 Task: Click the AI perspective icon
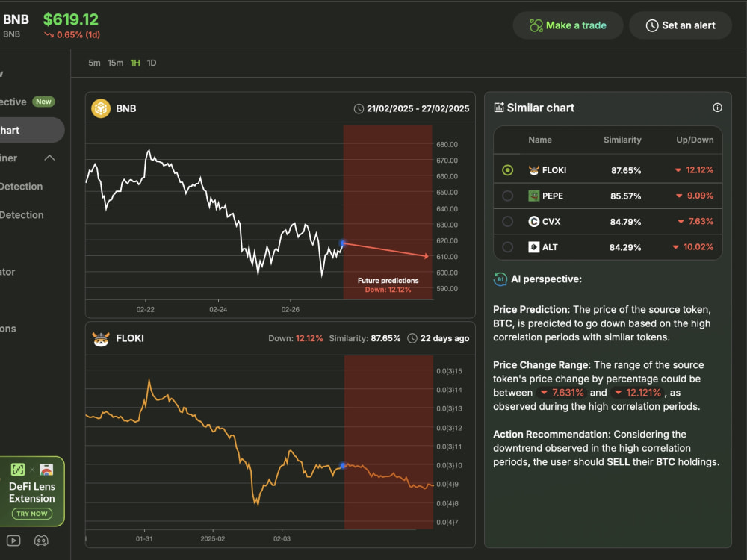(500, 279)
